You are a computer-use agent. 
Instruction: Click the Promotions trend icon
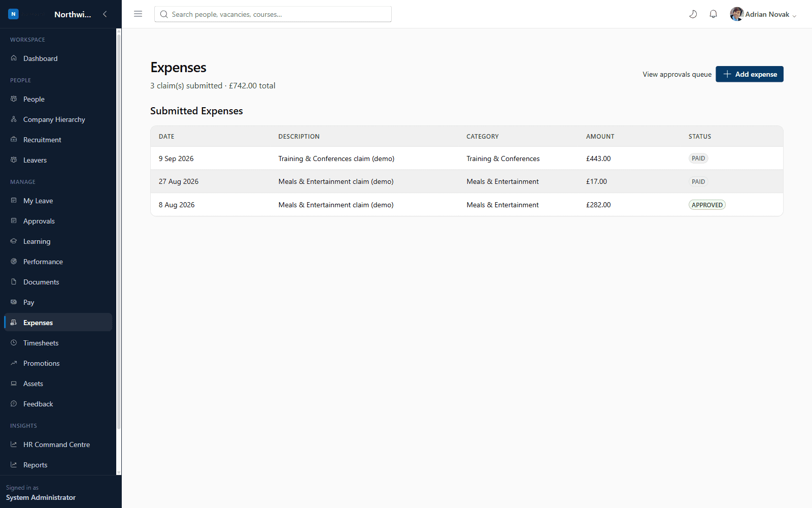(x=14, y=363)
